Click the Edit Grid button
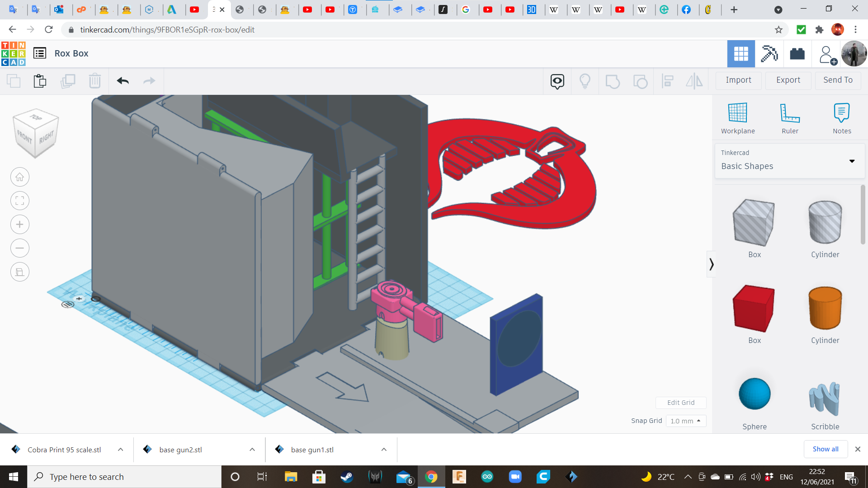868x488 pixels. point(680,403)
